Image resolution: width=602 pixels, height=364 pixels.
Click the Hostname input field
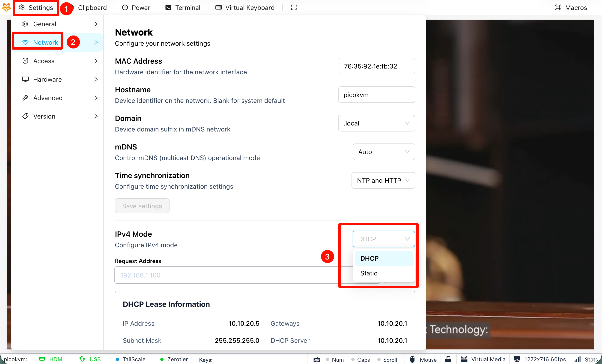pyautogui.click(x=376, y=95)
